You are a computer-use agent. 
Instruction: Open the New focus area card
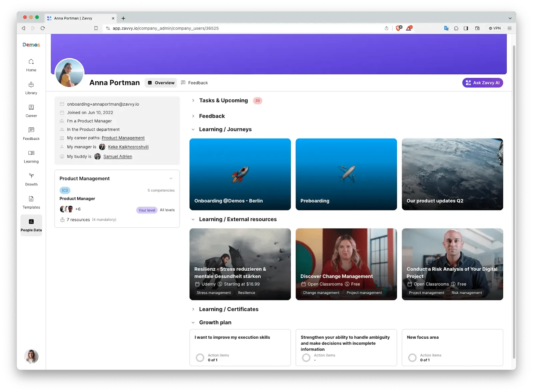click(452, 347)
